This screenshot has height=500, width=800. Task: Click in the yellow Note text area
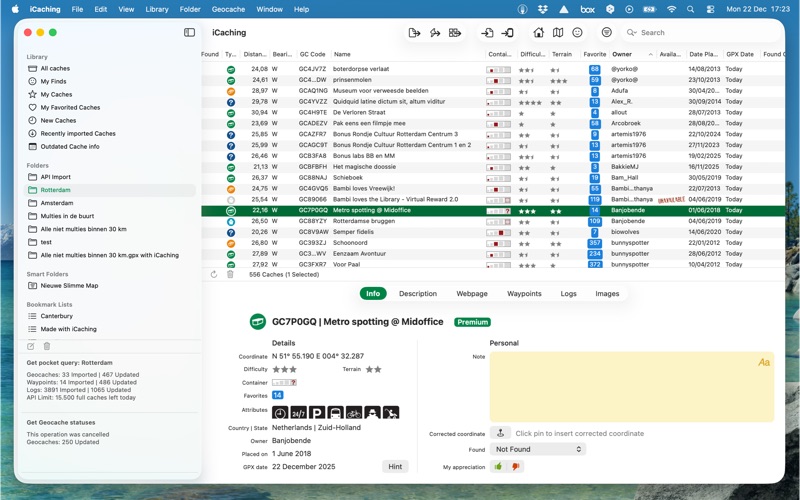[632, 387]
